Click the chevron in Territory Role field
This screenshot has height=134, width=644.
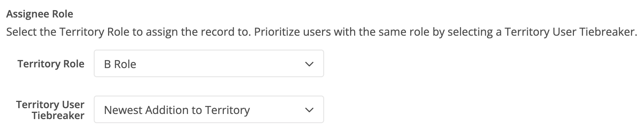tap(309, 64)
